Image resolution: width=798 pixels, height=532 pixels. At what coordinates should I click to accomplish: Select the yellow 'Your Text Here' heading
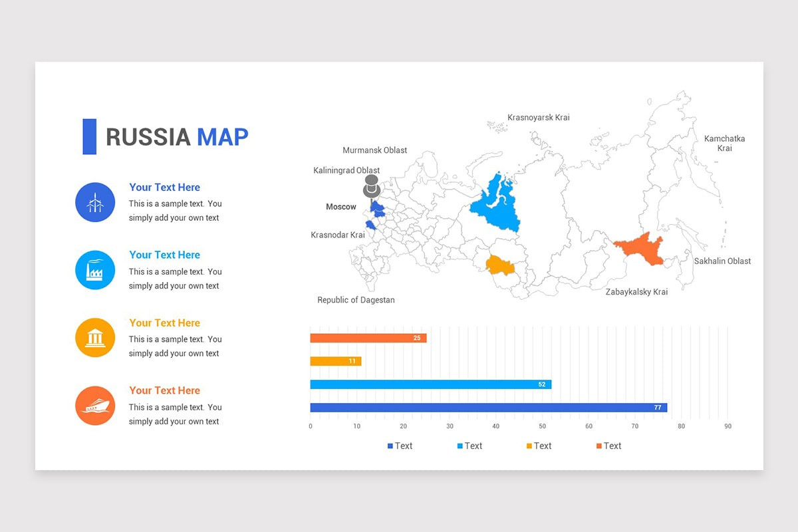pyautogui.click(x=164, y=323)
